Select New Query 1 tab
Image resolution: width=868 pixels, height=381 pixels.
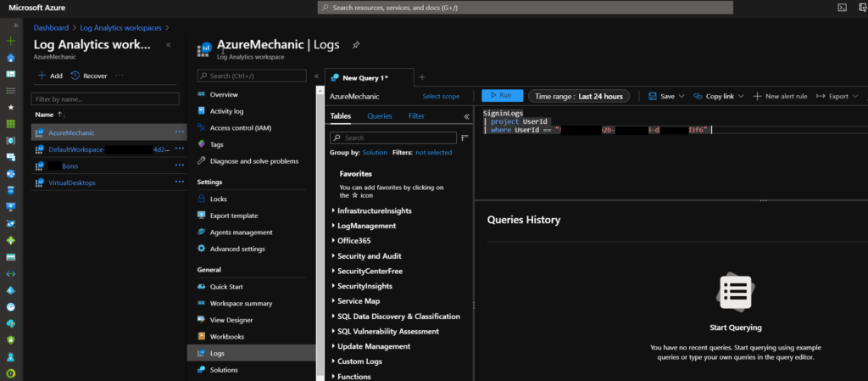369,77
